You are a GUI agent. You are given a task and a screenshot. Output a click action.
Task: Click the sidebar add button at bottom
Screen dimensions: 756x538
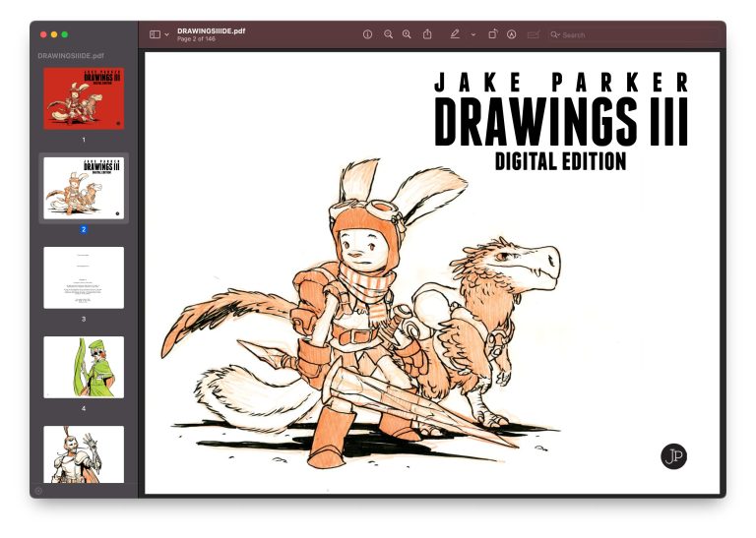[x=38, y=491]
